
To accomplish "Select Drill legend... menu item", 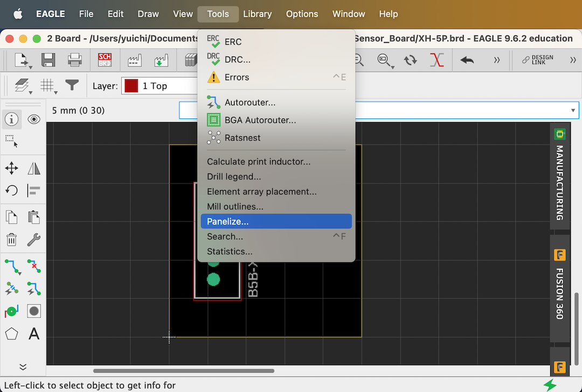I will pyautogui.click(x=276, y=177).
